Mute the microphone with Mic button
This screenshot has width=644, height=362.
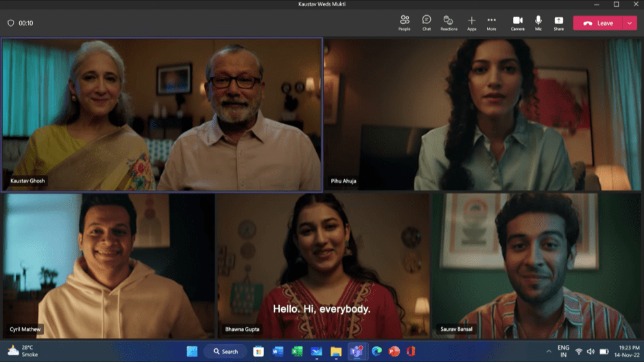point(538,23)
